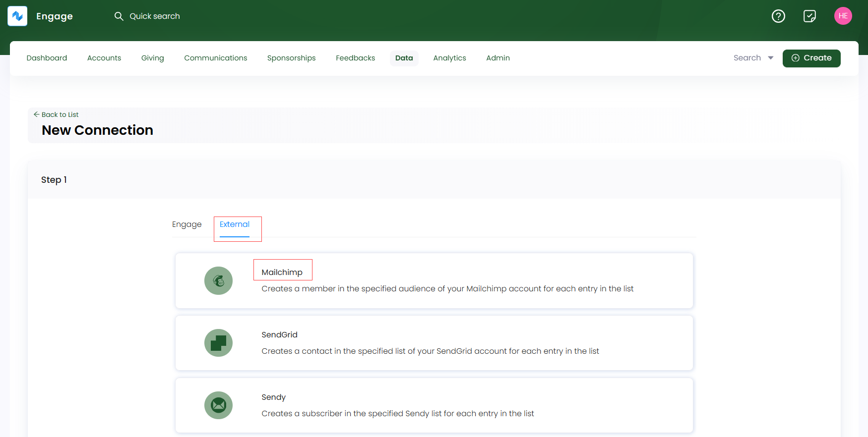
Task: Open the Admin menu
Action: (497, 58)
